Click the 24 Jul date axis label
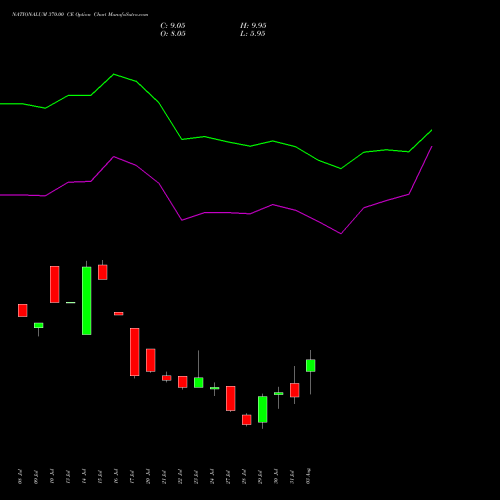This screenshot has width=500, height=500. coord(212,476)
